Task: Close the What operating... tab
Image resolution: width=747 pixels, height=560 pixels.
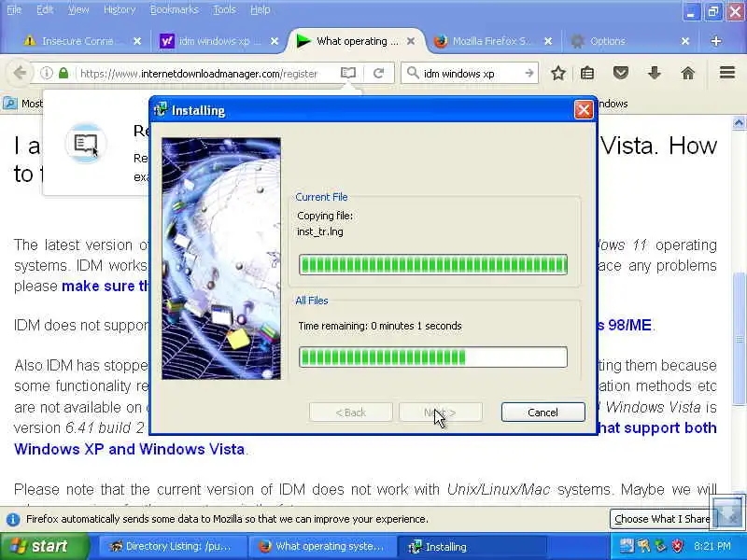Action: (x=411, y=41)
